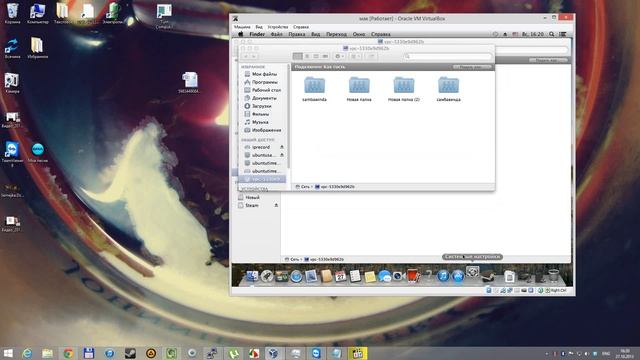Switch Finder to icon view
This screenshot has height=360, width=640.
pos(298,56)
